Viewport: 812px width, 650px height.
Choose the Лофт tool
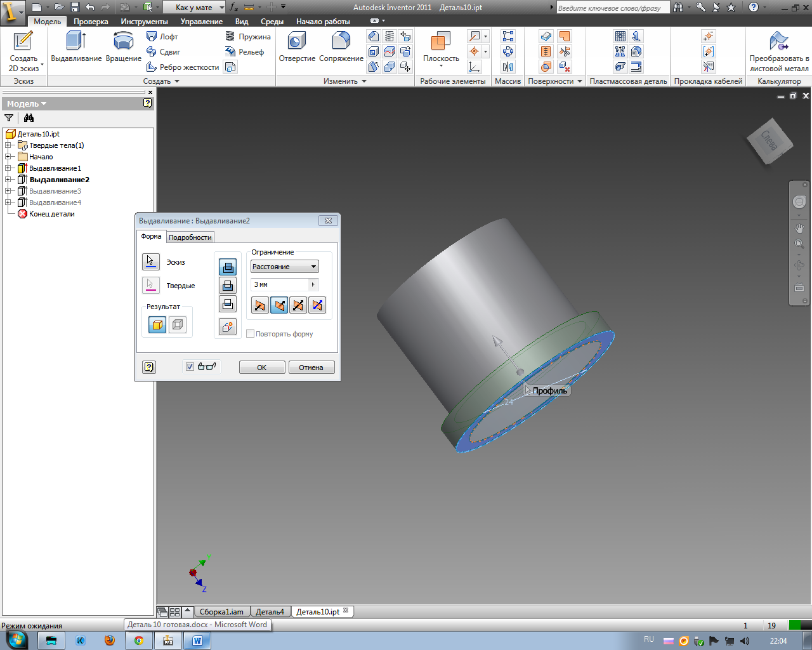[162, 37]
